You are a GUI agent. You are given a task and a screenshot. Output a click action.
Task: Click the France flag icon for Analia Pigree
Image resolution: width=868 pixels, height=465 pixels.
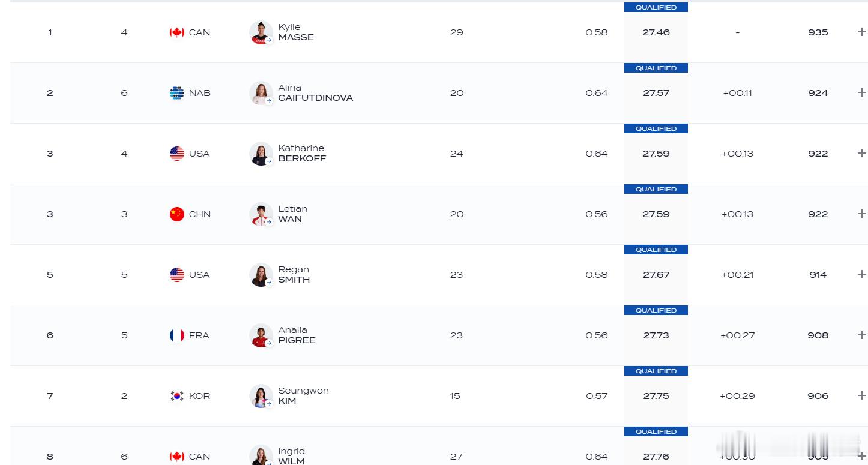click(x=176, y=335)
